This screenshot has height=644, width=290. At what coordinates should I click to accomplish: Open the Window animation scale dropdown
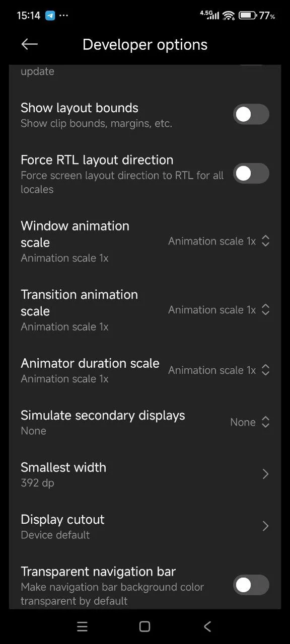pyautogui.click(x=219, y=241)
